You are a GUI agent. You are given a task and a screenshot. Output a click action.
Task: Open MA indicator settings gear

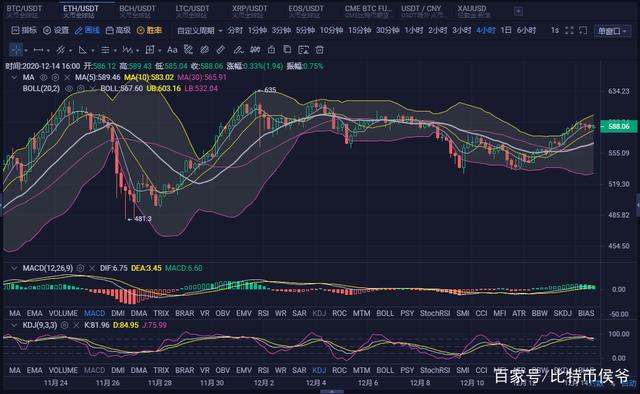pyautogui.click(x=55, y=77)
